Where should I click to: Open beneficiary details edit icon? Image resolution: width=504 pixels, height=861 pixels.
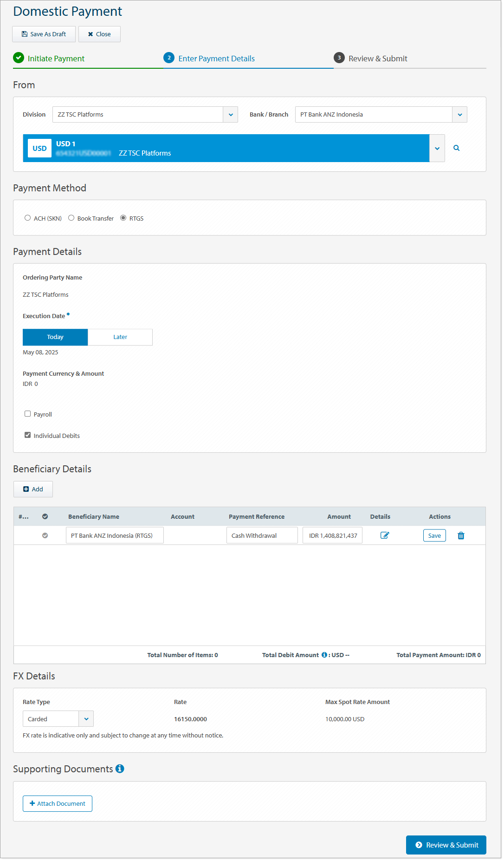point(384,535)
